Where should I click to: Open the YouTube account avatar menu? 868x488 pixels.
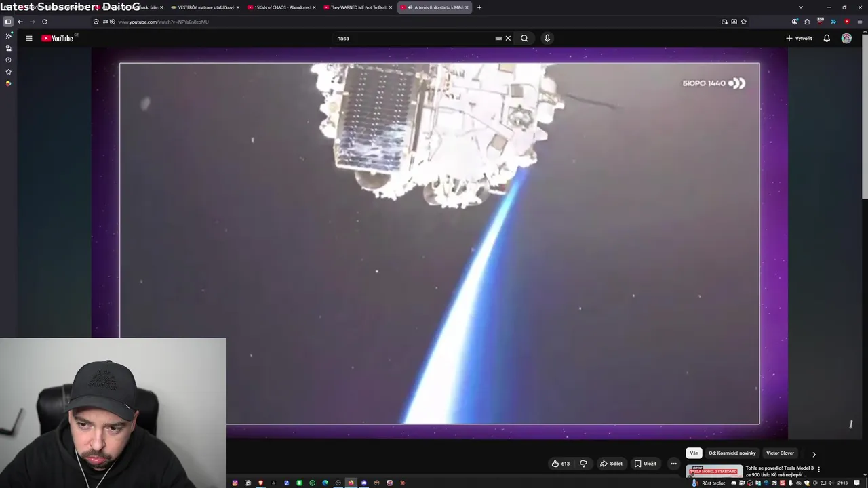tap(846, 38)
